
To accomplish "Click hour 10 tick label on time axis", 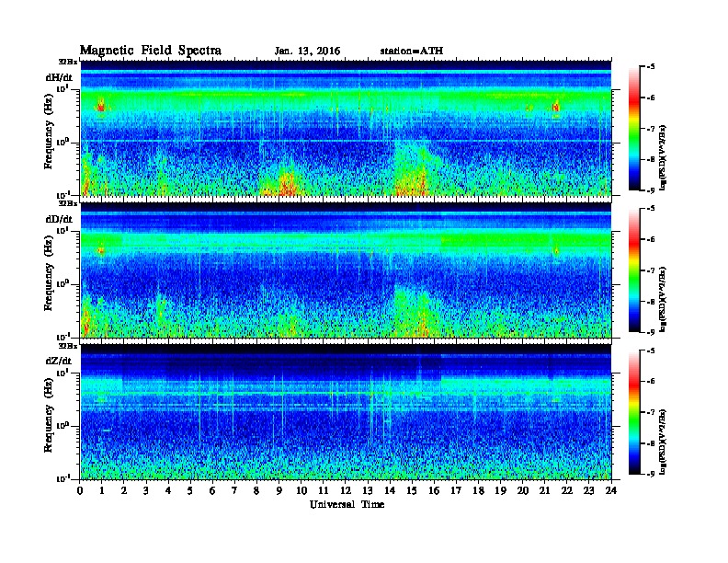I will point(301,490).
